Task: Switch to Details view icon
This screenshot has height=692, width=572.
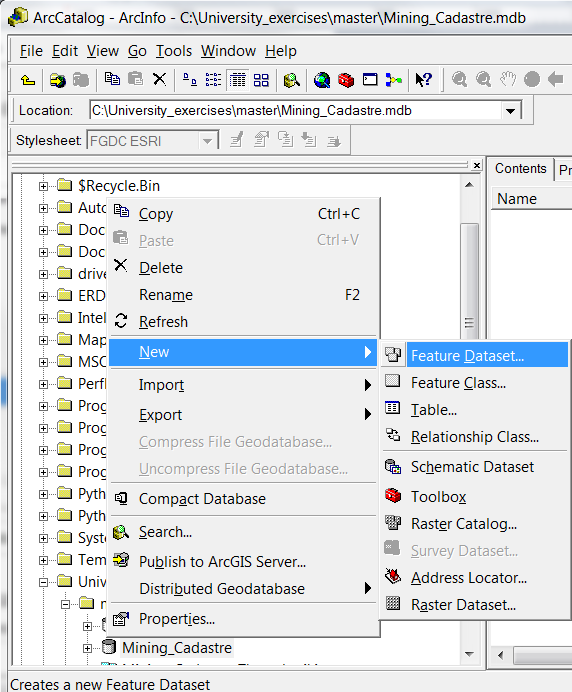Action: (x=237, y=80)
